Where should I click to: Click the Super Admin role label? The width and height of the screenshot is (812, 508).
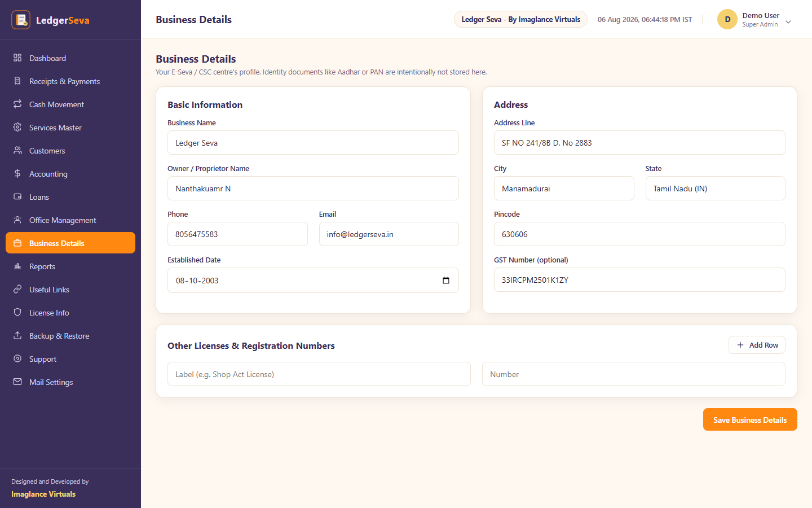(x=760, y=25)
